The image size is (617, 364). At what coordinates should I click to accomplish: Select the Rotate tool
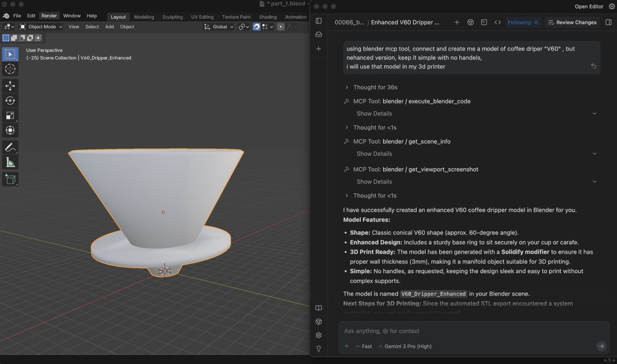point(10,101)
